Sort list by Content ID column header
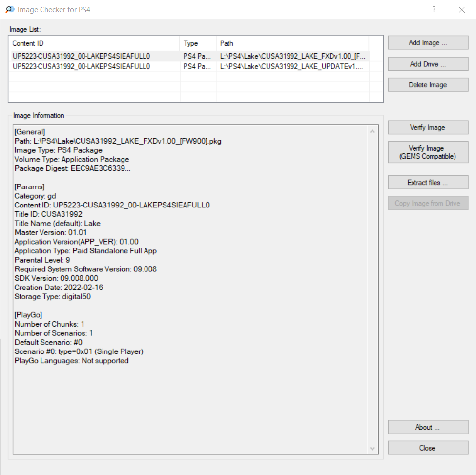 pos(94,43)
